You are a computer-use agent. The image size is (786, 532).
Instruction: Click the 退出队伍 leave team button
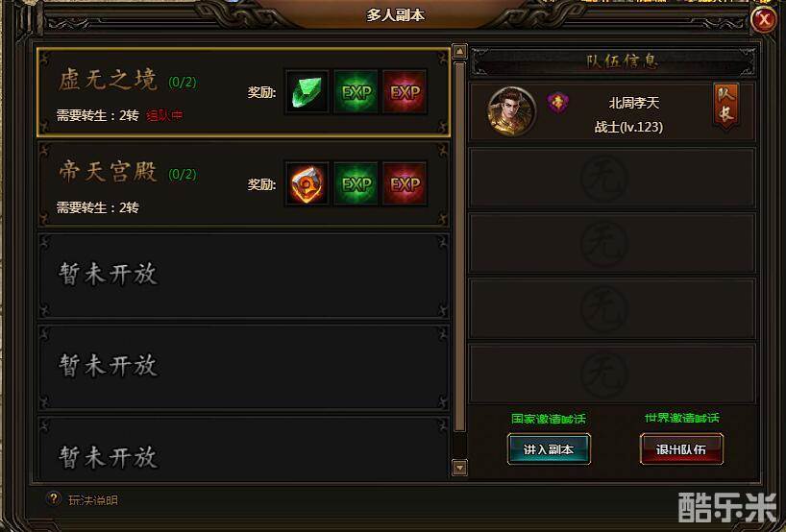pos(681,449)
